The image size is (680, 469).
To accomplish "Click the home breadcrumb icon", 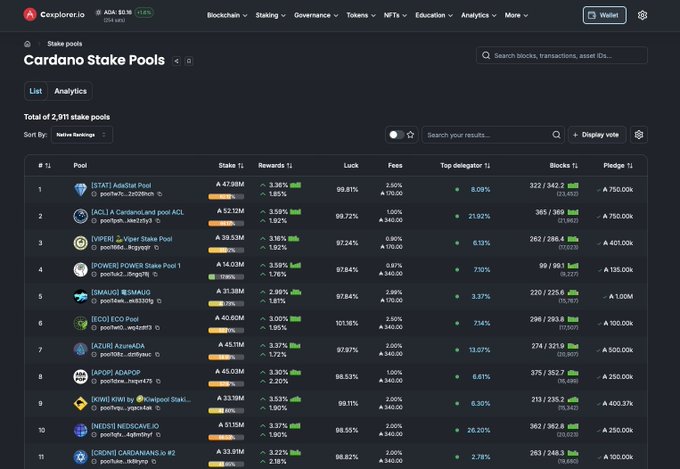I will [x=27, y=44].
